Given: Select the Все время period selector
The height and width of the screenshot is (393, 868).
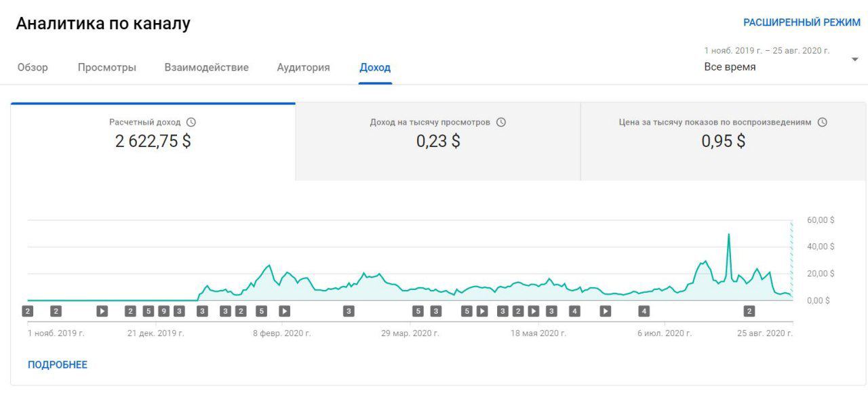Looking at the screenshot, I should (730, 67).
